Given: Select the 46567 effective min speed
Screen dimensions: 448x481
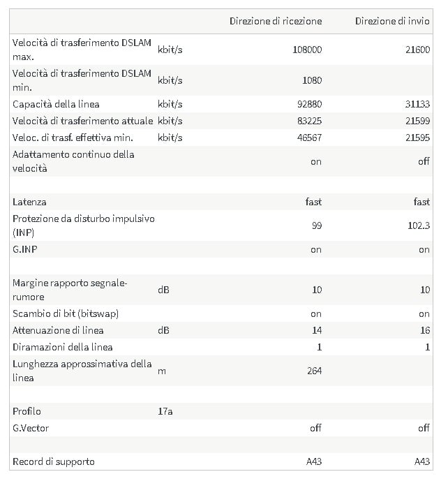Looking at the screenshot, I should [309, 138].
